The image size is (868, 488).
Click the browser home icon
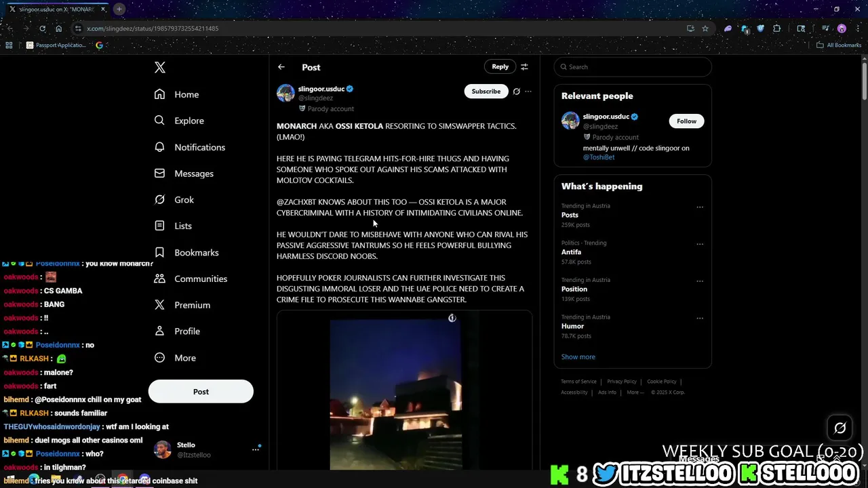[59, 28]
